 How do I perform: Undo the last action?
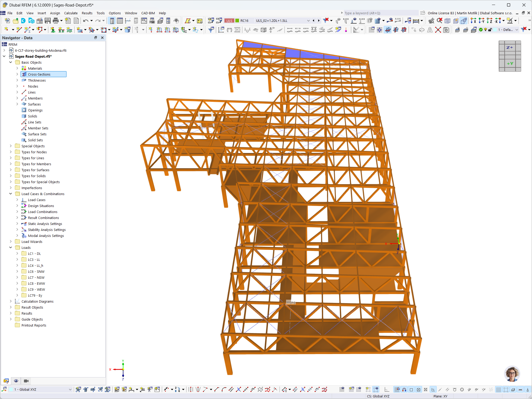tap(86, 21)
